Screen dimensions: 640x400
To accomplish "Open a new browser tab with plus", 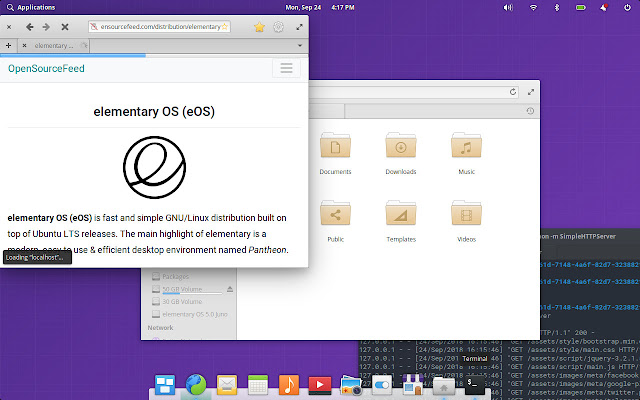I will [x=8, y=45].
